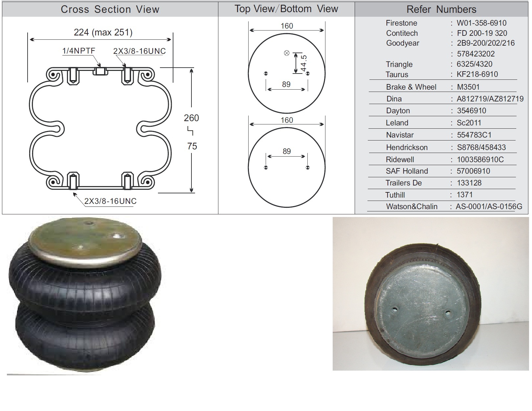Select Taurus number KF218-6910
Viewport: 532px width, 411px height.
[x=477, y=74]
